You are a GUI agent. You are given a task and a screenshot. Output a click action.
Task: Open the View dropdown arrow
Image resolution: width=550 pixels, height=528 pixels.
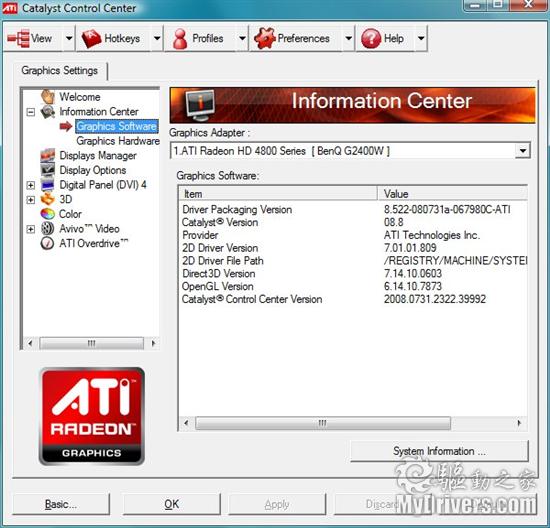click(x=69, y=38)
